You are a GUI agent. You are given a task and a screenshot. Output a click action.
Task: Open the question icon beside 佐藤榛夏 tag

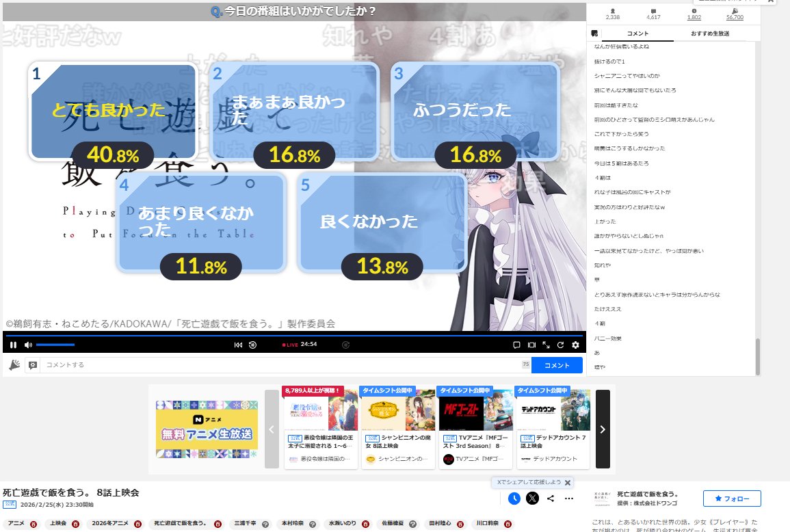point(412,524)
